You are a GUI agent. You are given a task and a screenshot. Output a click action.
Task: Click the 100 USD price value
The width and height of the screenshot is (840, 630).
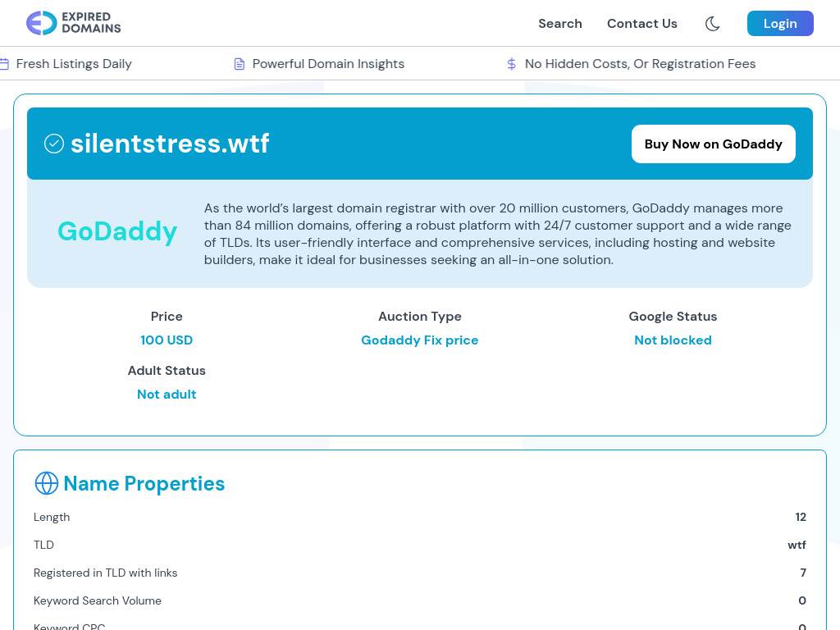pyautogui.click(x=167, y=340)
